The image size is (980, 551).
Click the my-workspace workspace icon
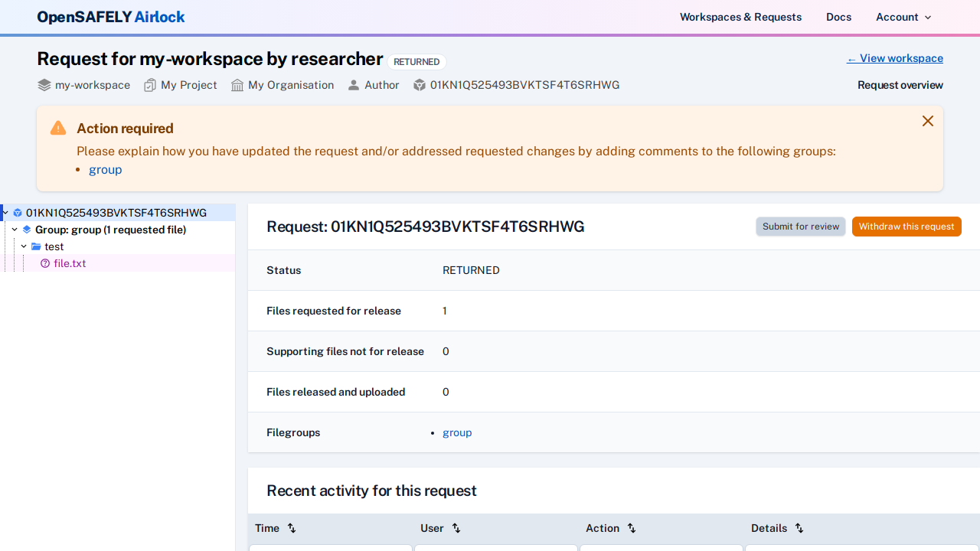click(x=44, y=85)
